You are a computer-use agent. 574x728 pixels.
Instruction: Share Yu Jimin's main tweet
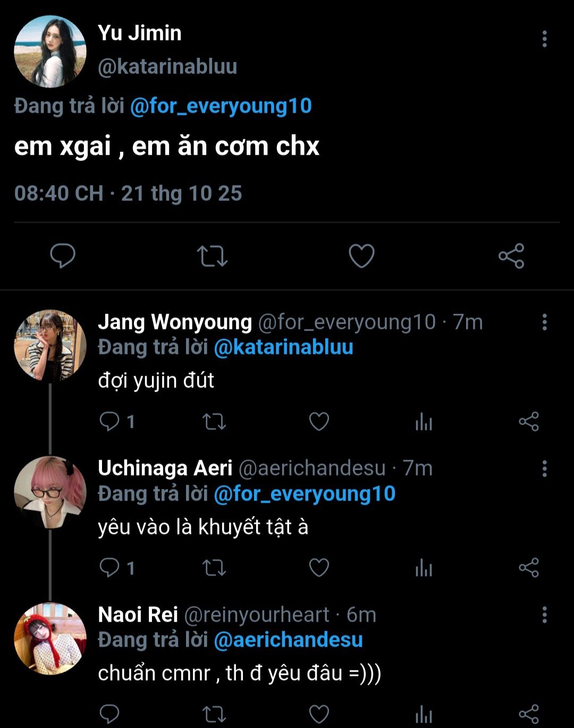511,256
